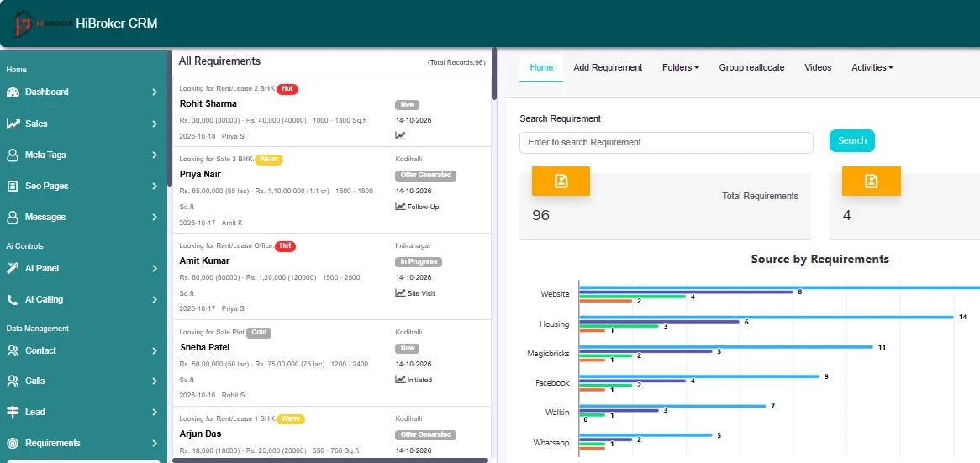The image size is (980, 463).
Task: Open Sneha Patel requirement
Action: [x=204, y=347]
